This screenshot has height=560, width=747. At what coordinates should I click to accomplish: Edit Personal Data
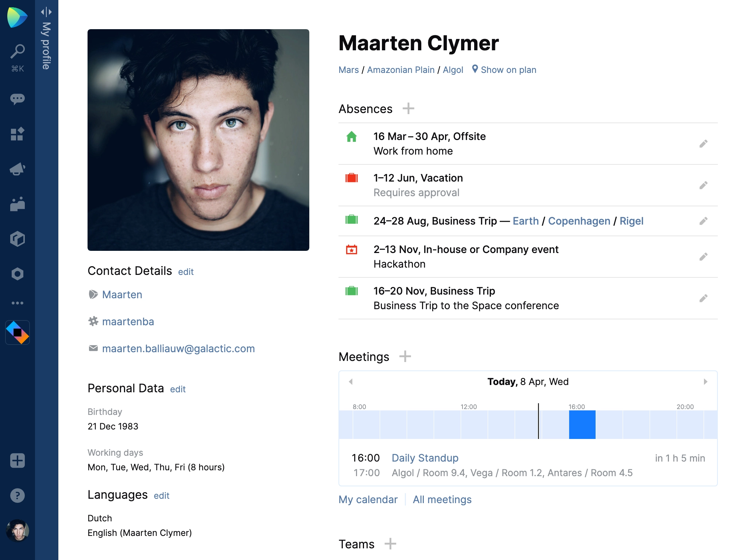coord(178,389)
